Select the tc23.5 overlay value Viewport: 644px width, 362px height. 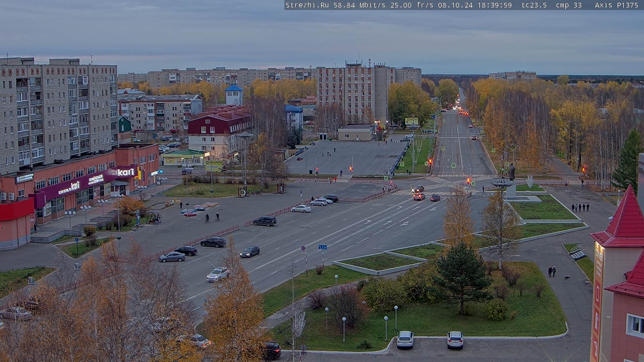click(534, 5)
